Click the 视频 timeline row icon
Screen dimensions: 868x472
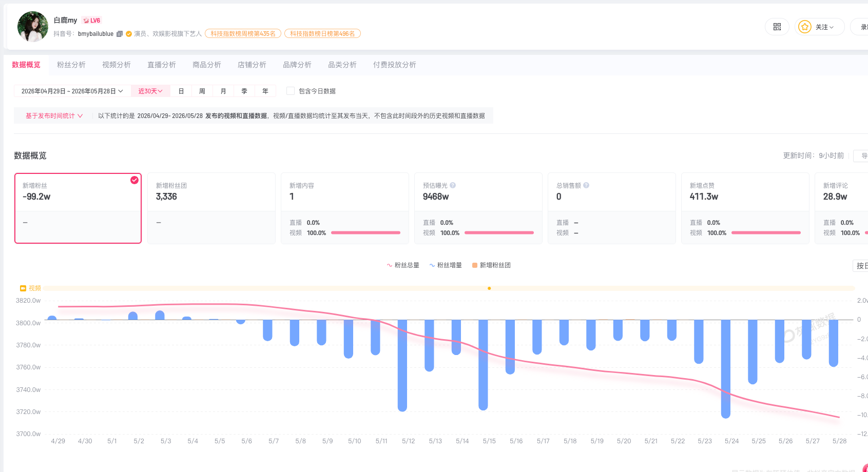(23, 288)
